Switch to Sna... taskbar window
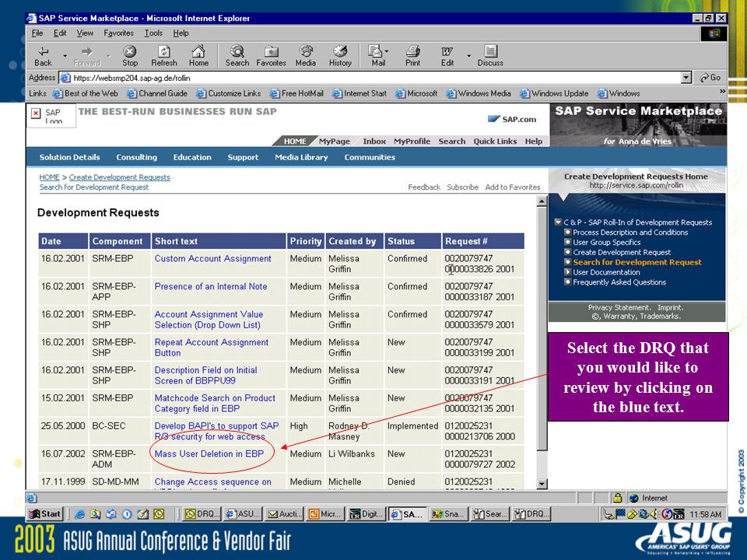This screenshot has width=747, height=560. coord(448,514)
